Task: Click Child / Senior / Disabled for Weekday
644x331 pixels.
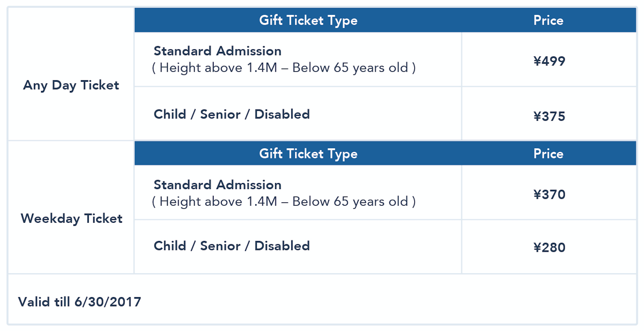Action: 232,246
